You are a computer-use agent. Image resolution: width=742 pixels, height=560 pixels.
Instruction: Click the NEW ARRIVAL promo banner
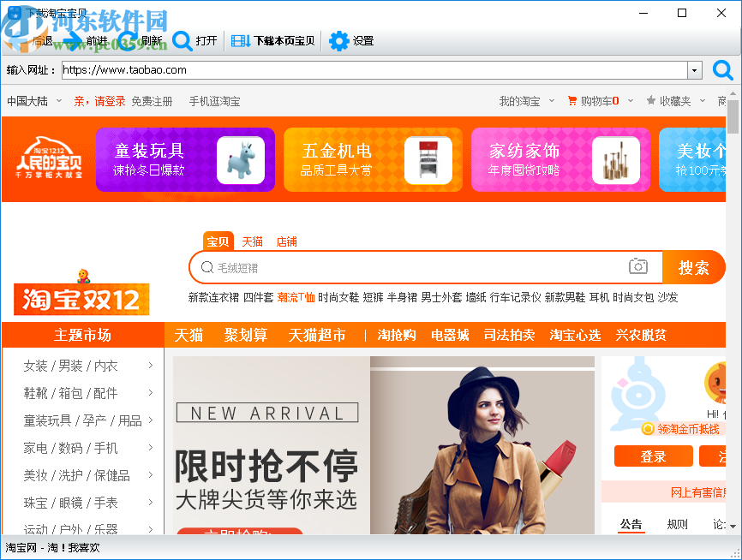coord(384,445)
